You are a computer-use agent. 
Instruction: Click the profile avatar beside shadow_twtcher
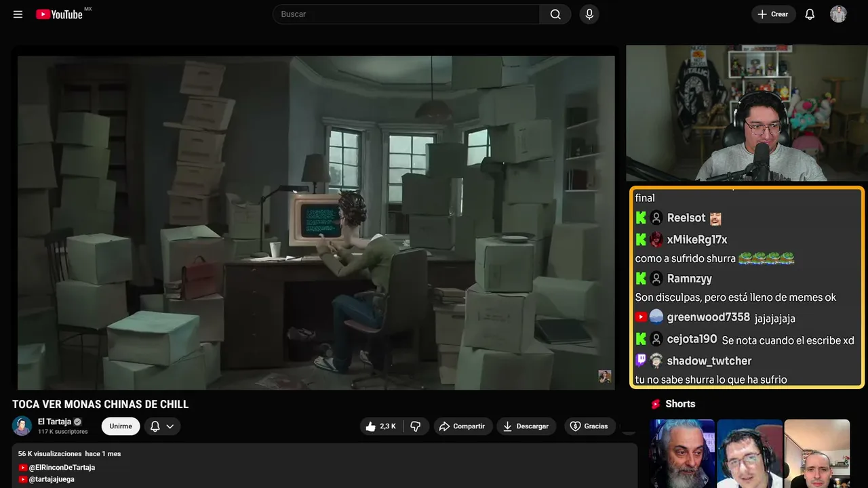click(x=656, y=361)
